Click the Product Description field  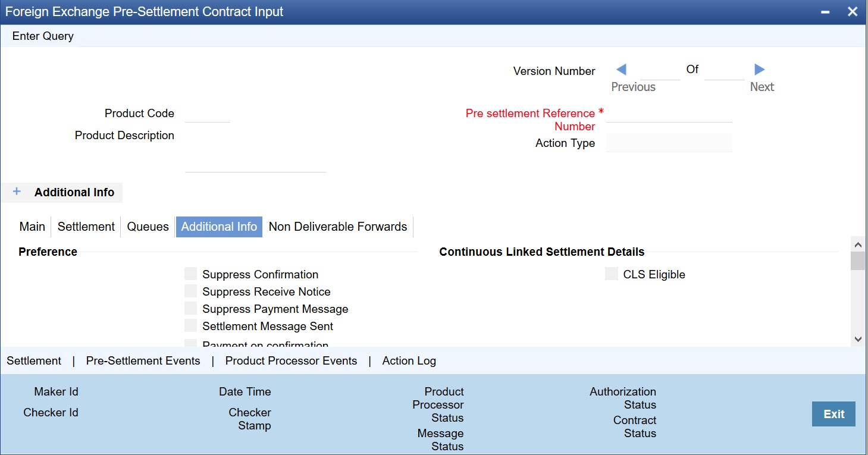tap(256, 150)
